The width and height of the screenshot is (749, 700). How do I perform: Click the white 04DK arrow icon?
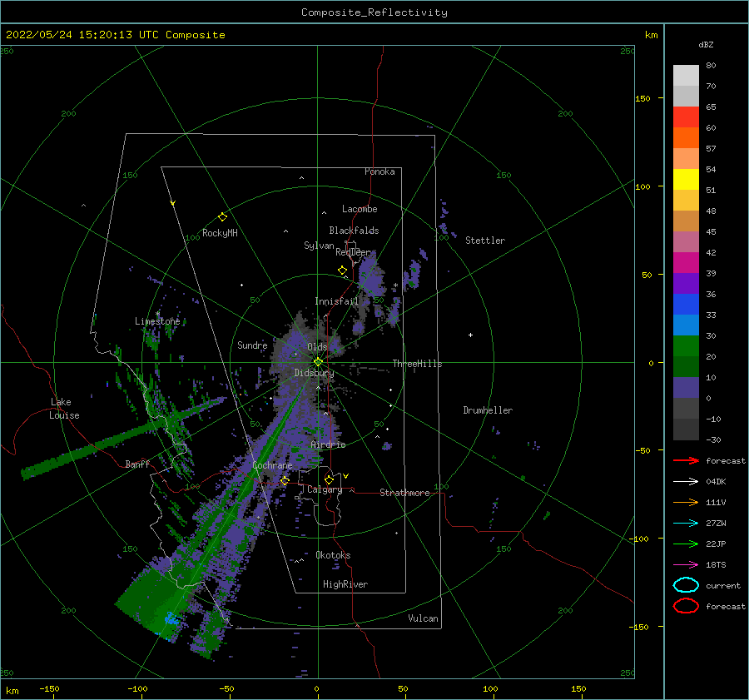(x=686, y=482)
